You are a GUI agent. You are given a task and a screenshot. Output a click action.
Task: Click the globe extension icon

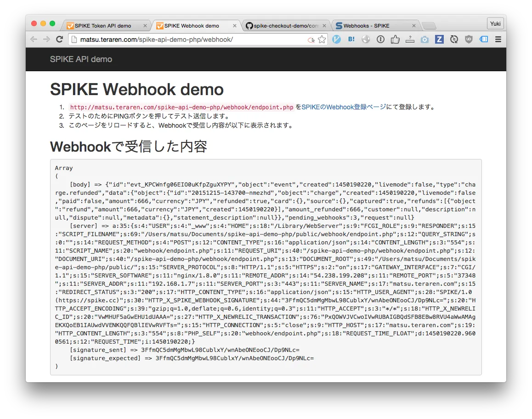[x=366, y=40]
